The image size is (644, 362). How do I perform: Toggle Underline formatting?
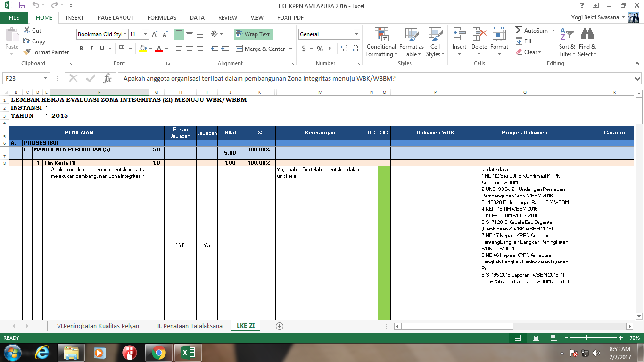tap(102, 49)
